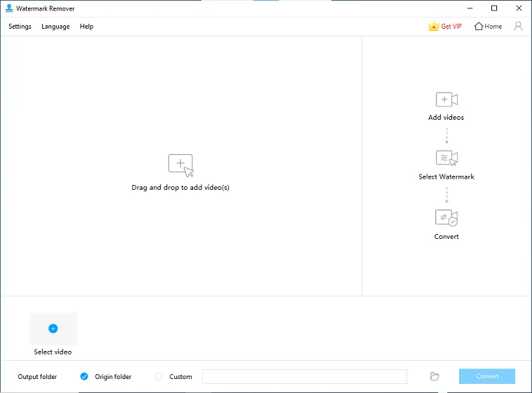Viewport: 532px width, 393px height.
Task: Browse for output folder with folder icon
Action: point(435,376)
